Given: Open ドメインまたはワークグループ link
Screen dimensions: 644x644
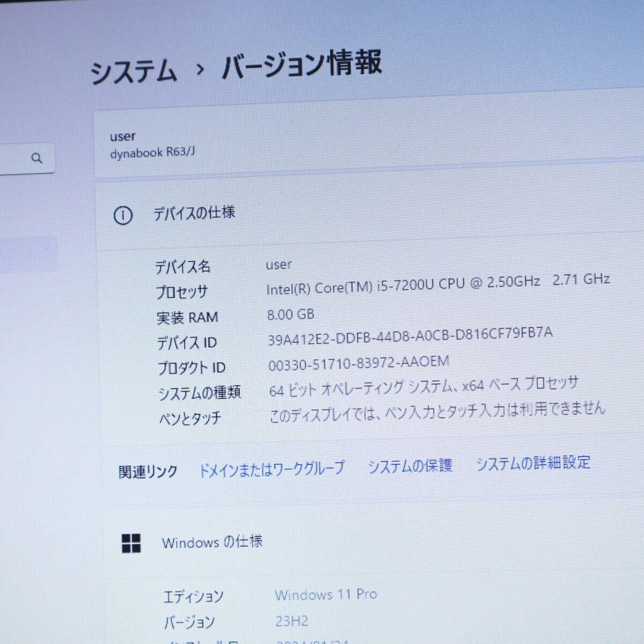Looking at the screenshot, I should [272, 469].
